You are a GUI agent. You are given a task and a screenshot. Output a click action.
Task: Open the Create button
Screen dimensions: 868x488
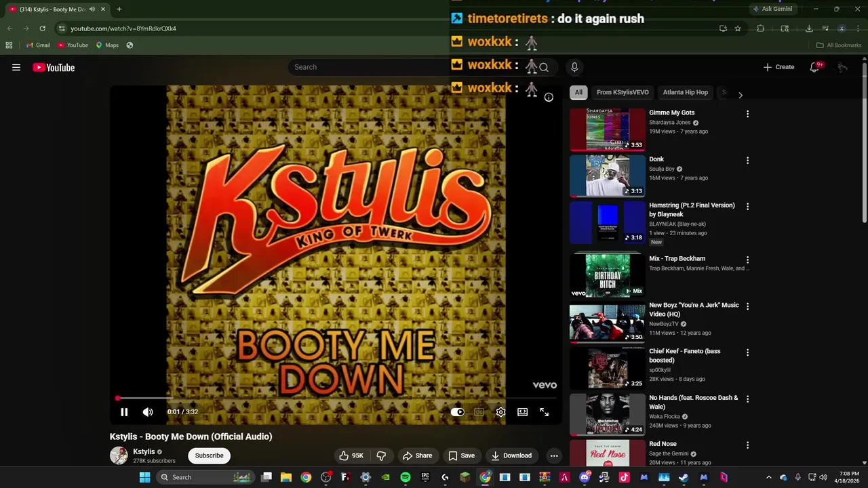(778, 67)
